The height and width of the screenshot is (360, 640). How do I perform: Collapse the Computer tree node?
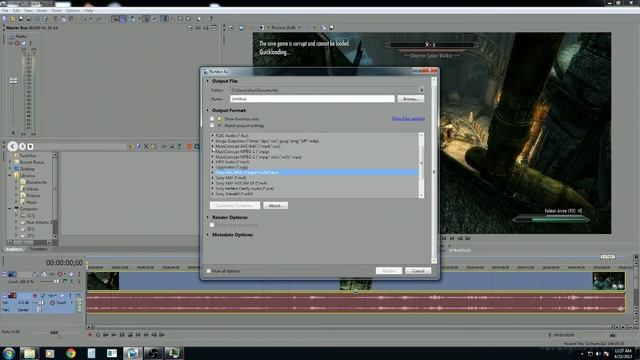point(10,209)
